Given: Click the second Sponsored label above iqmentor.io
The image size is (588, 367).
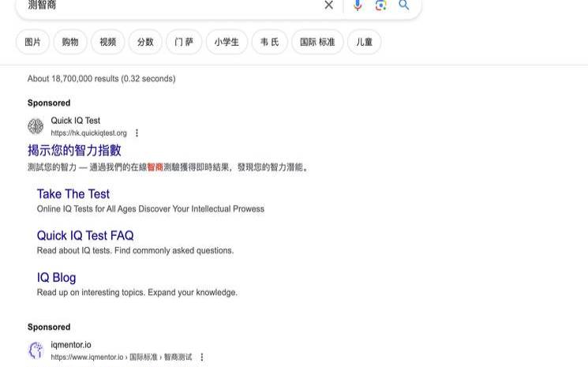Looking at the screenshot, I should click(49, 328).
